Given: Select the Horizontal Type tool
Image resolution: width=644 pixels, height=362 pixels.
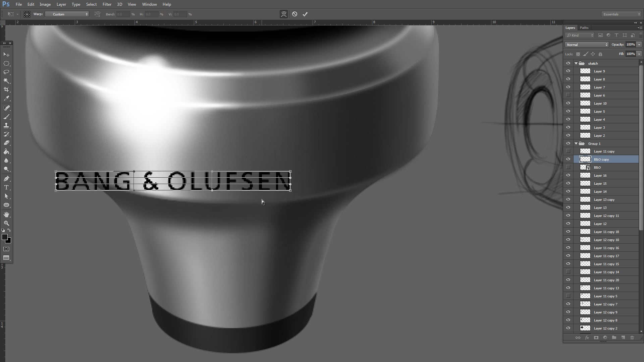Looking at the screenshot, I should coord(6,187).
